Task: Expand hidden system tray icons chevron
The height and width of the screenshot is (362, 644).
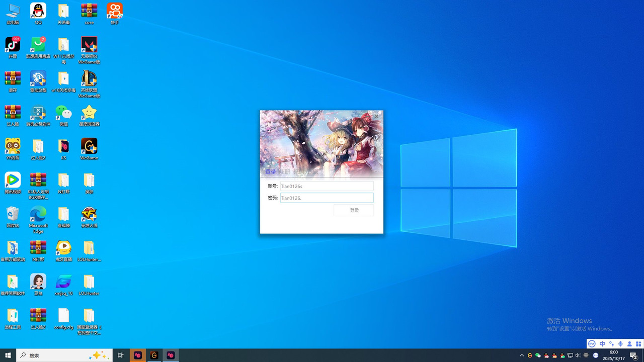Action: tap(522, 355)
